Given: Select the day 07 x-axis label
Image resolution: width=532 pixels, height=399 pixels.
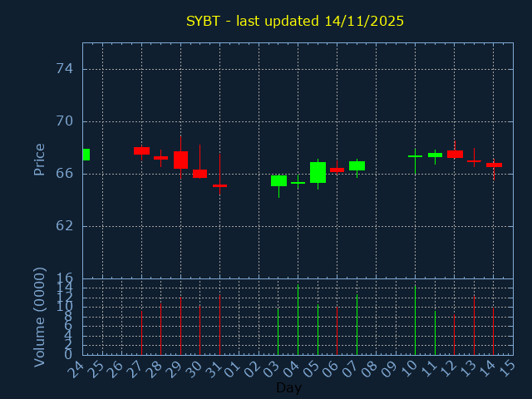Looking at the screenshot, I should [x=349, y=369].
